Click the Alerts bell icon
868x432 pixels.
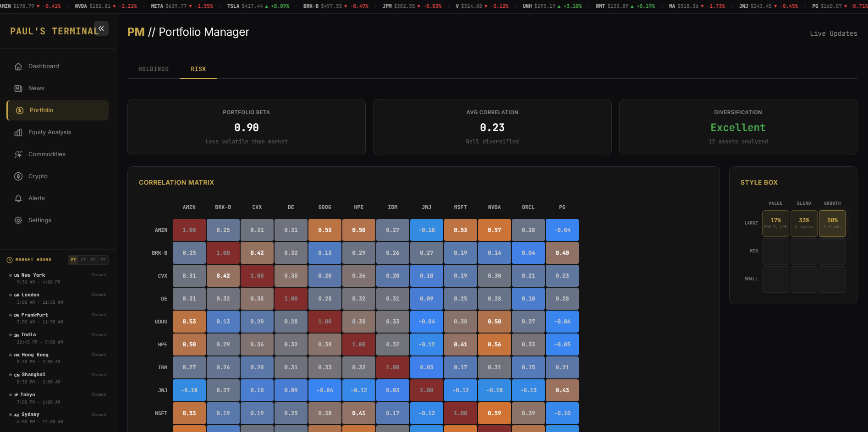click(x=18, y=198)
